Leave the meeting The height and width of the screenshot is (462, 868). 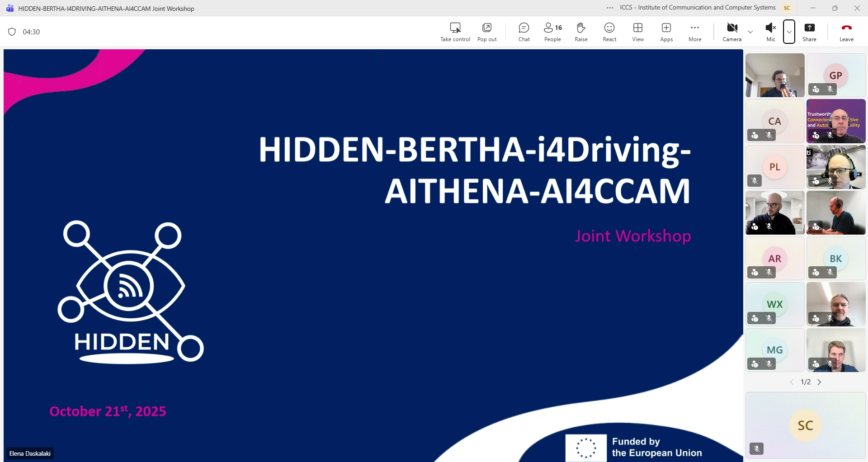click(846, 32)
